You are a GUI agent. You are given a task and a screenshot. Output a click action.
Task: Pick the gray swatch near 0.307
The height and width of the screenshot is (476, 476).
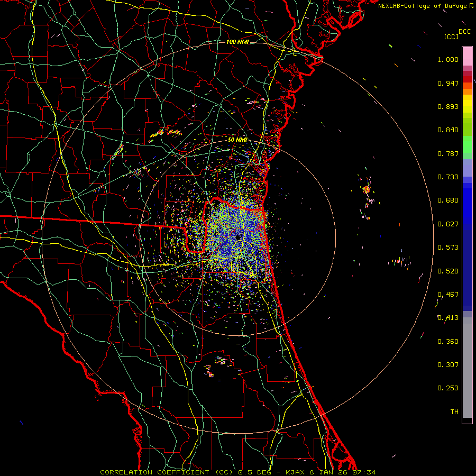point(467,368)
